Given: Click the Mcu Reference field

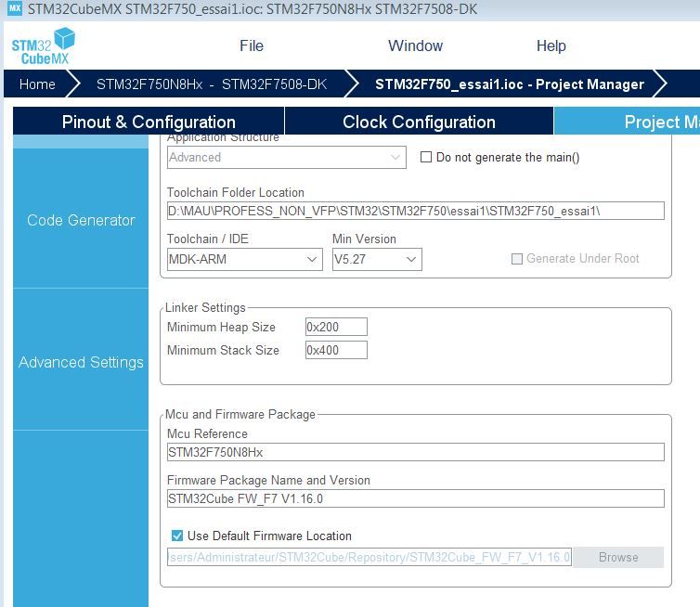Looking at the screenshot, I should point(416,452).
